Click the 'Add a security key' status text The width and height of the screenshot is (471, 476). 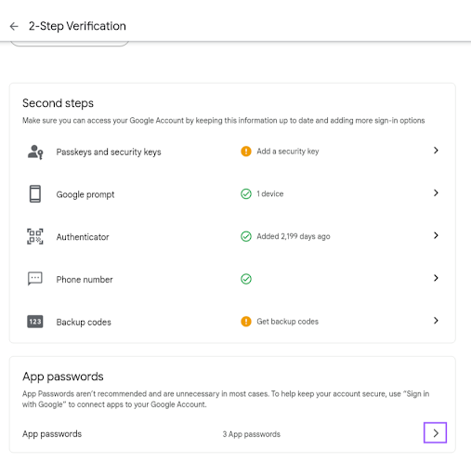[288, 152]
